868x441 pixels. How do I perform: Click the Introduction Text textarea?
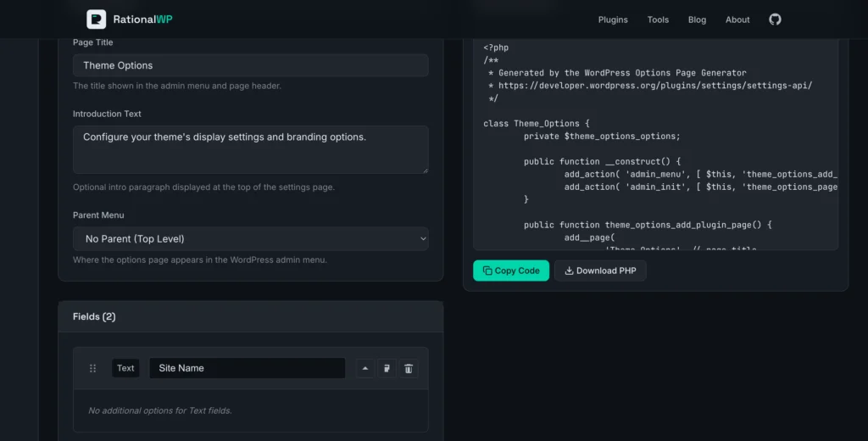(251, 149)
